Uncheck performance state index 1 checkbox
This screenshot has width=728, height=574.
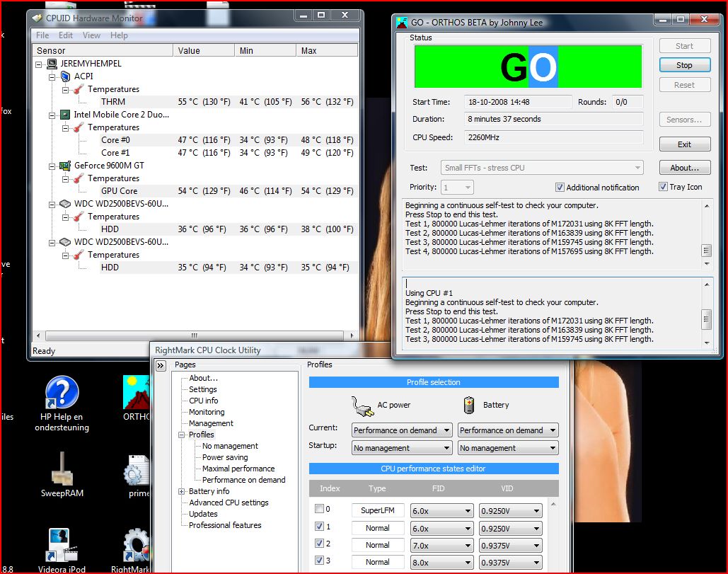point(320,526)
